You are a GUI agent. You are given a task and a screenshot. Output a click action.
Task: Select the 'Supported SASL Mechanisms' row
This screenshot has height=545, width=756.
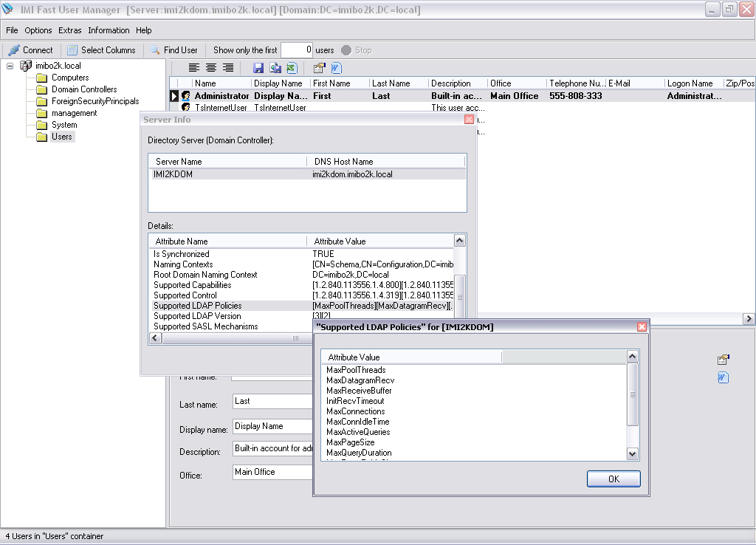point(231,326)
